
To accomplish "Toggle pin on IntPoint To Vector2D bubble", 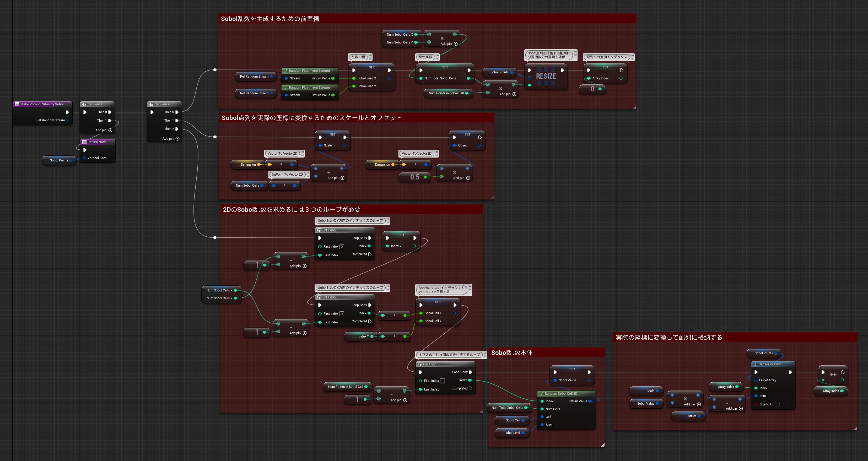I will (308, 173).
